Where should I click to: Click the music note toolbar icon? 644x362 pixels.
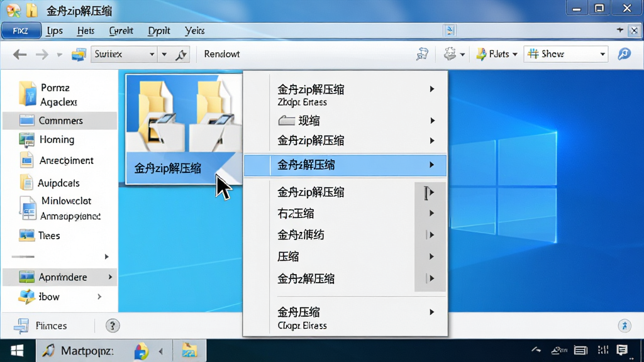click(422, 54)
